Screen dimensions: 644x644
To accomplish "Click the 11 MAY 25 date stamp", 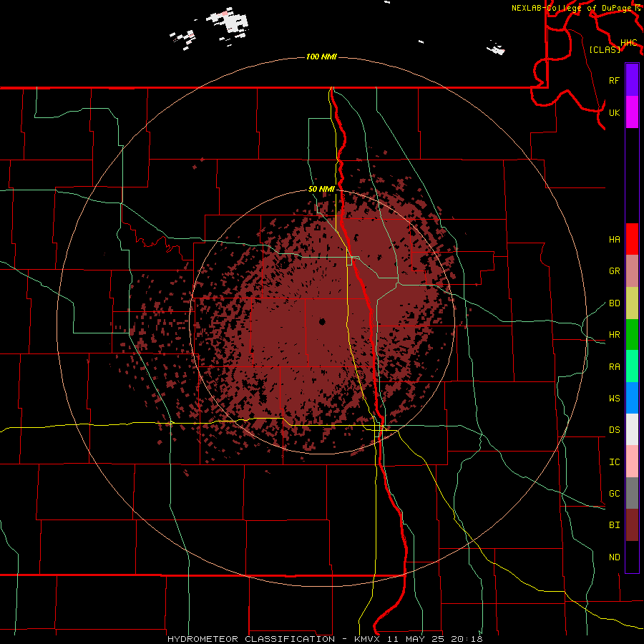I will 415,639.
